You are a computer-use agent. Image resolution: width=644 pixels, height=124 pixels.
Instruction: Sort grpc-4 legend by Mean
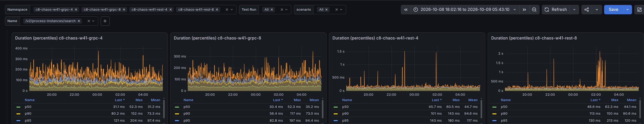[x=156, y=100]
